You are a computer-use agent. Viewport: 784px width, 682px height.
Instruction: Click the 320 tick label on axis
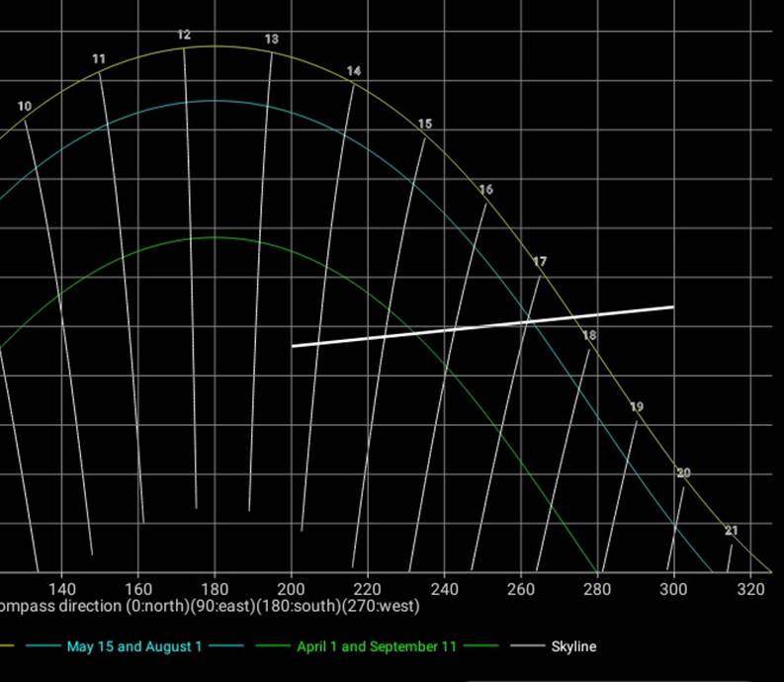pos(750,587)
